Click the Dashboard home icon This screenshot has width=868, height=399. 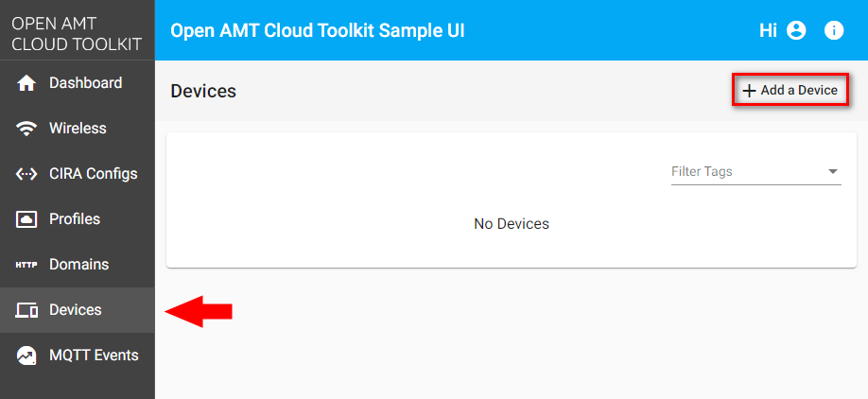point(27,83)
